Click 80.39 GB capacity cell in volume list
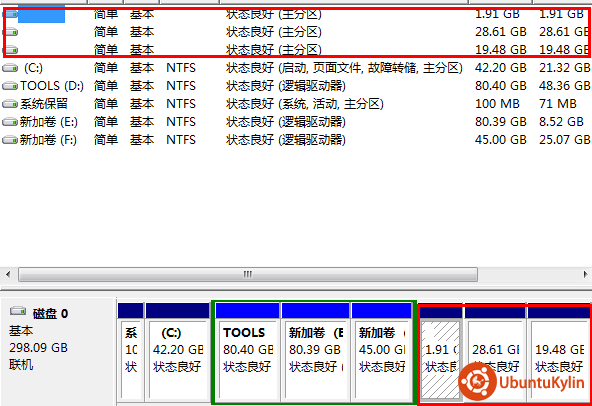 (501, 122)
